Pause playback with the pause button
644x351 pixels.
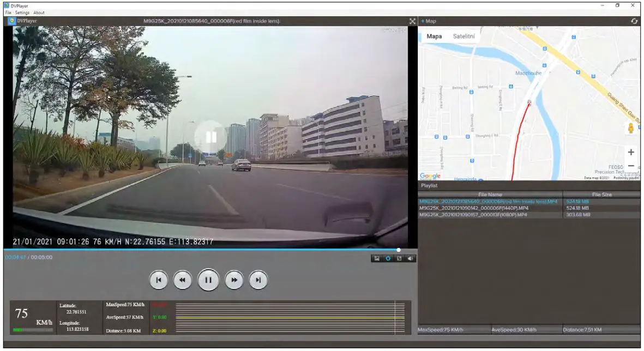click(x=207, y=280)
